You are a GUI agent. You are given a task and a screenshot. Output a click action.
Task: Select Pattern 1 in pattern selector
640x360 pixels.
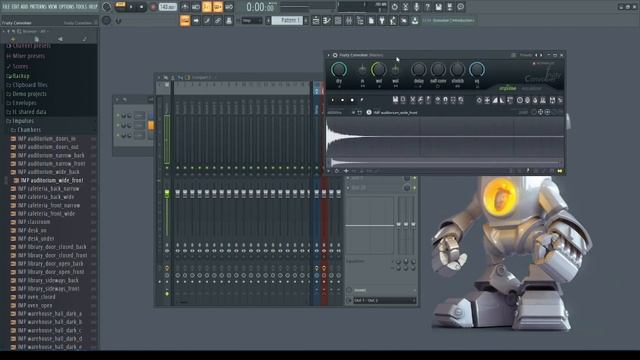(287, 20)
